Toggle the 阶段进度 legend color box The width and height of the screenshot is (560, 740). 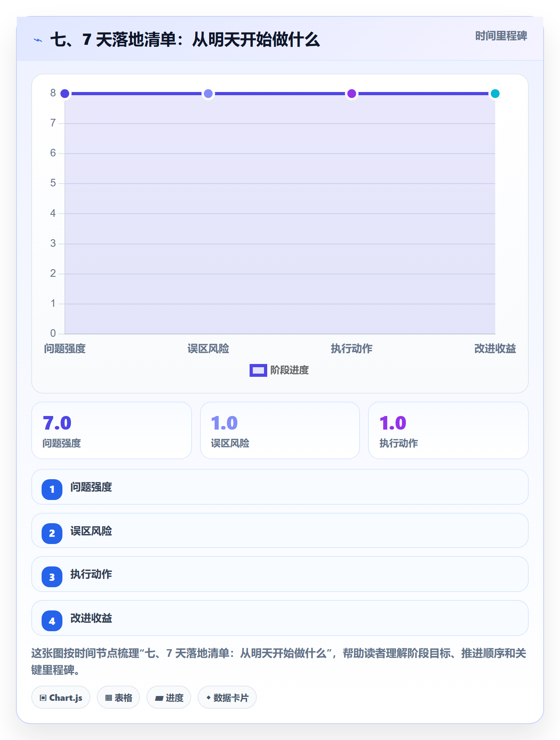click(258, 370)
